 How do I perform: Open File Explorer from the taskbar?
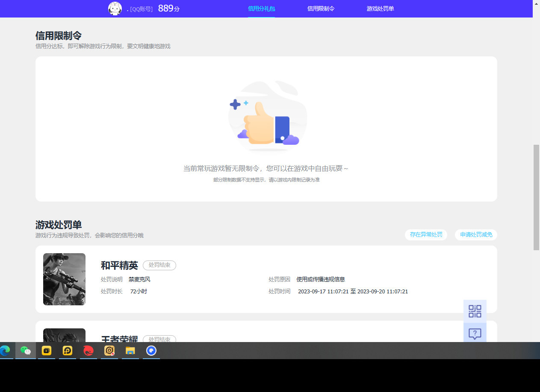[130, 351]
